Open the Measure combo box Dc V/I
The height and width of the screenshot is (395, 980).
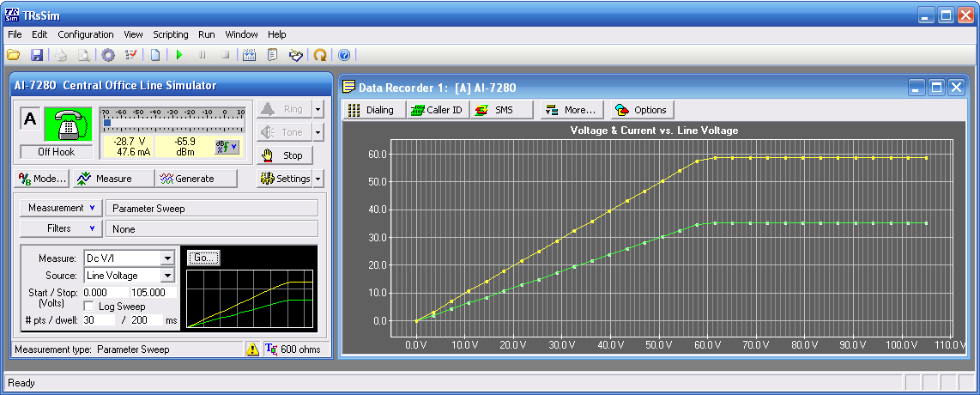coord(130,258)
